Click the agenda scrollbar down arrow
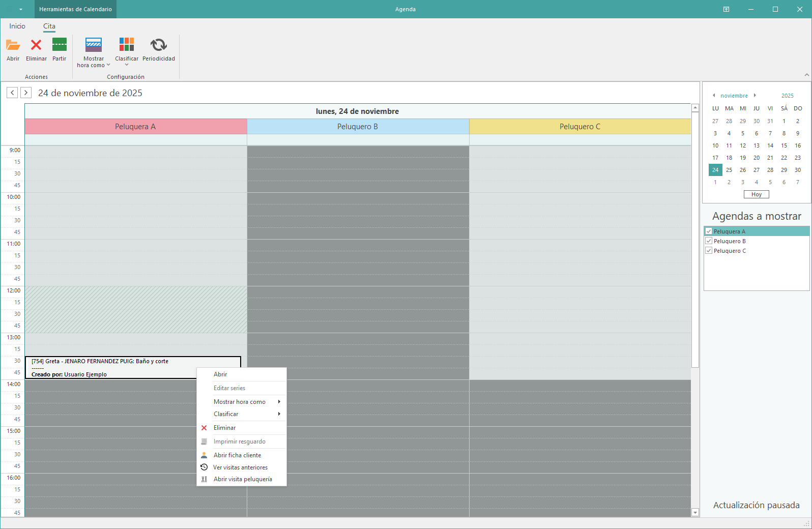This screenshot has height=529, width=812. [695, 513]
